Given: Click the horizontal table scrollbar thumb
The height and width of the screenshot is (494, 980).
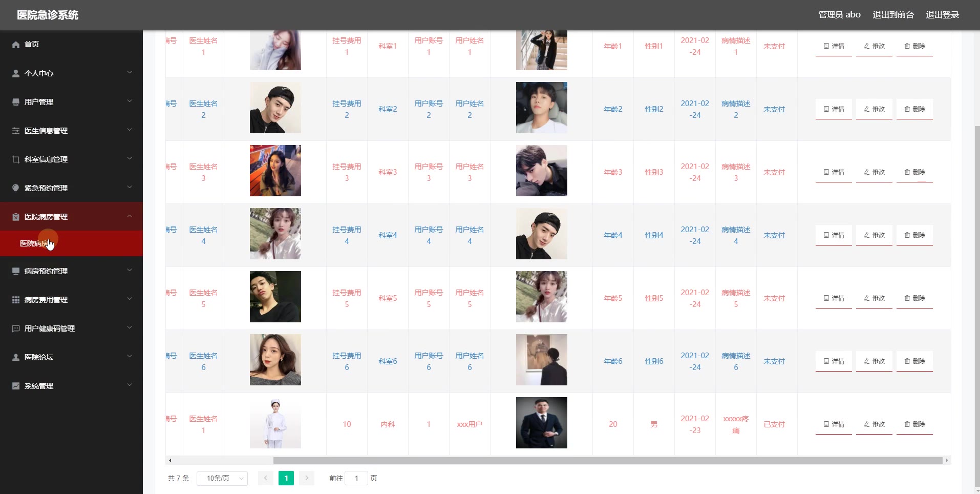Looking at the screenshot, I should click(x=608, y=460).
